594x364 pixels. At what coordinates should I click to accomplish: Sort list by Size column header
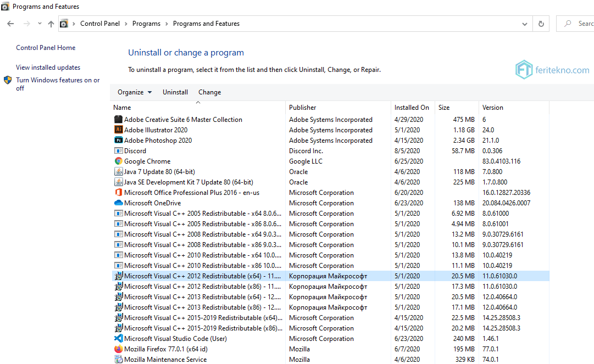pyautogui.click(x=457, y=108)
